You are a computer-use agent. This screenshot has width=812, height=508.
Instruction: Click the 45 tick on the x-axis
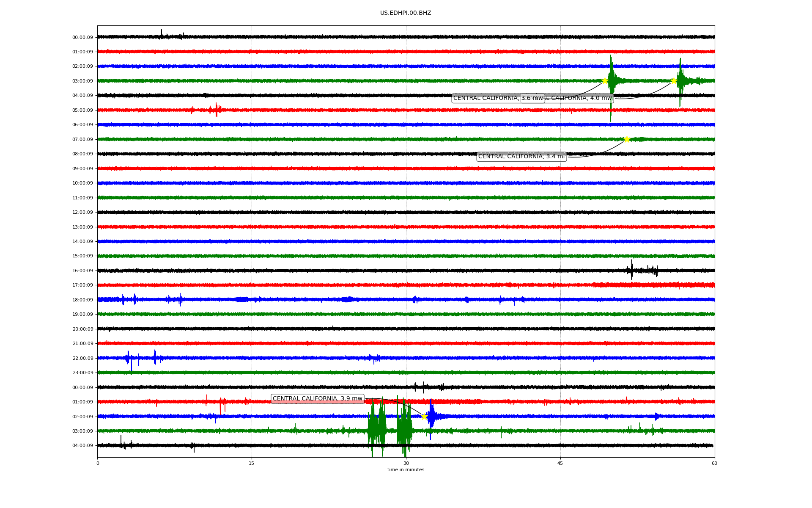[560, 463]
